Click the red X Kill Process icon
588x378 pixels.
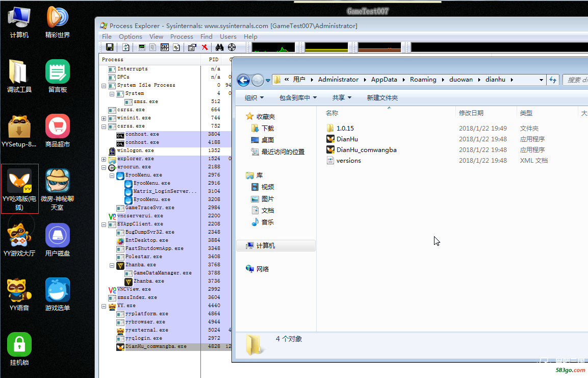(x=204, y=47)
